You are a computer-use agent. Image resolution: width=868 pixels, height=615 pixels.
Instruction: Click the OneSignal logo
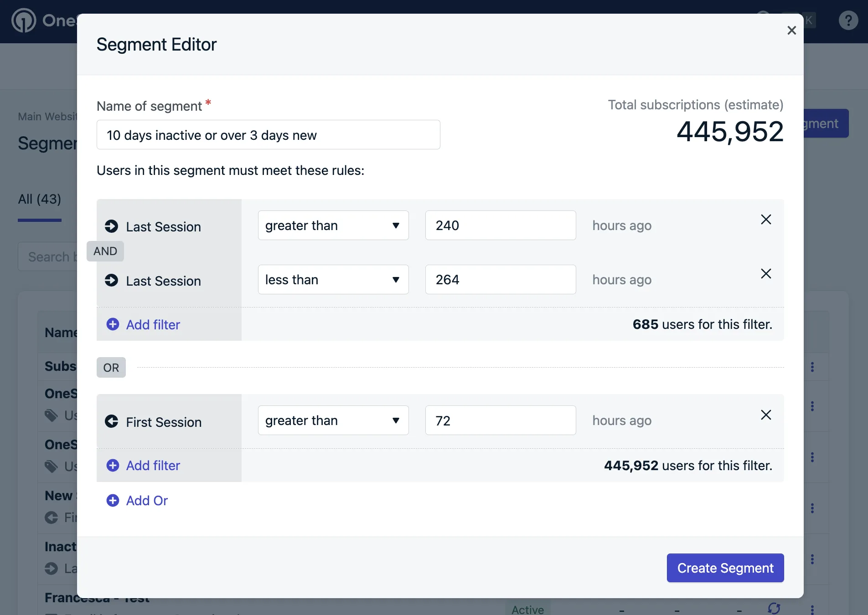click(24, 20)
